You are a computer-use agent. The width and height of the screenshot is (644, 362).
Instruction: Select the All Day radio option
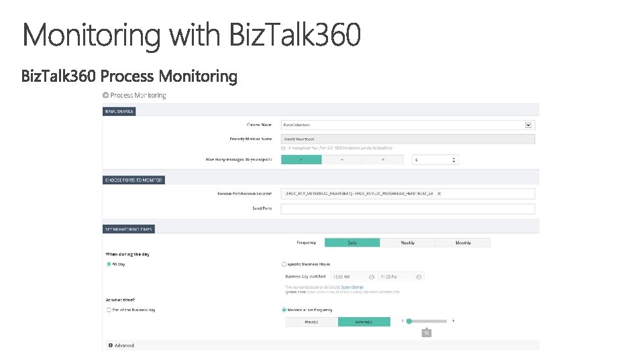(x=109, y=264)
